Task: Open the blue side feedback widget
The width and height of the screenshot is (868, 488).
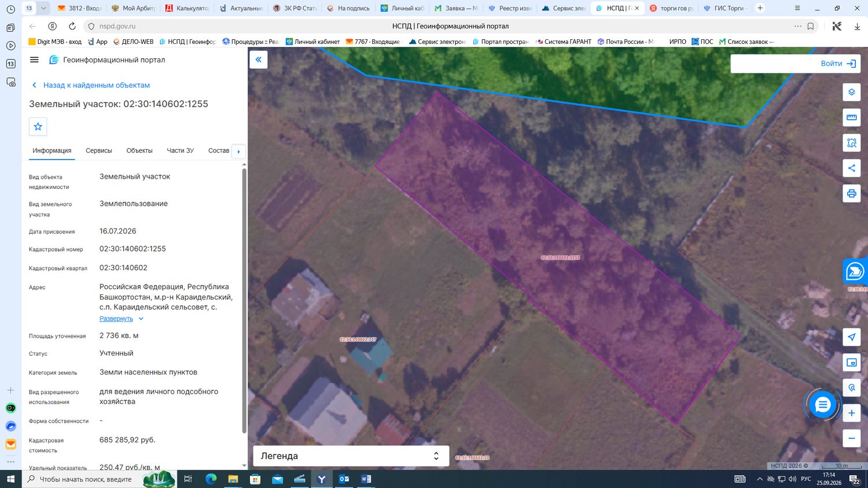Action: click(x=855, y=271)
